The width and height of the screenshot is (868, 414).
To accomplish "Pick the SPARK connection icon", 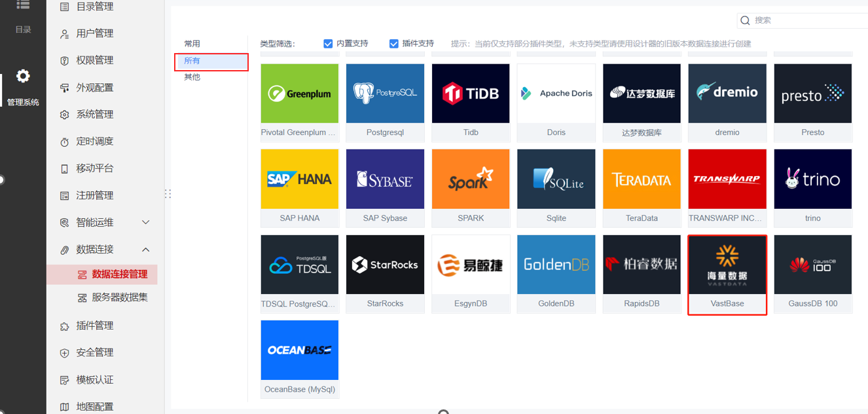I will pyautogui.click(x=471, y=179).
